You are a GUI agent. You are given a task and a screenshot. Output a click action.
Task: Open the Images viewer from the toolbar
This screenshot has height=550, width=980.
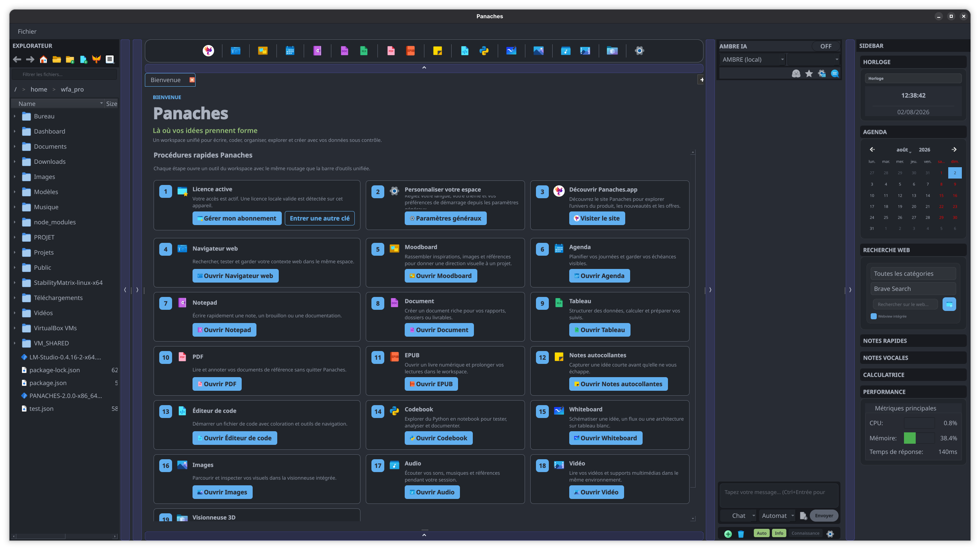(538, 51)
